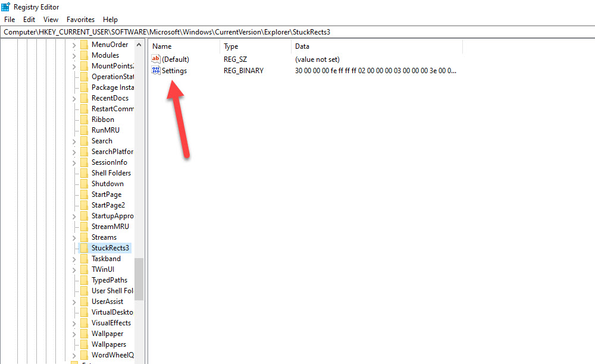Open the Favorites menu
The image size is (595, 364).
[80, 20]
